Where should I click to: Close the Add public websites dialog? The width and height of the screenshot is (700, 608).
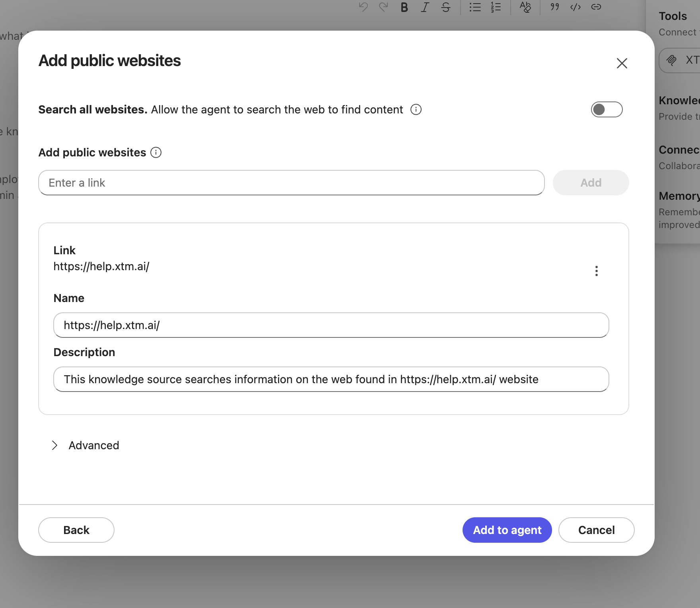pos(622,63)
